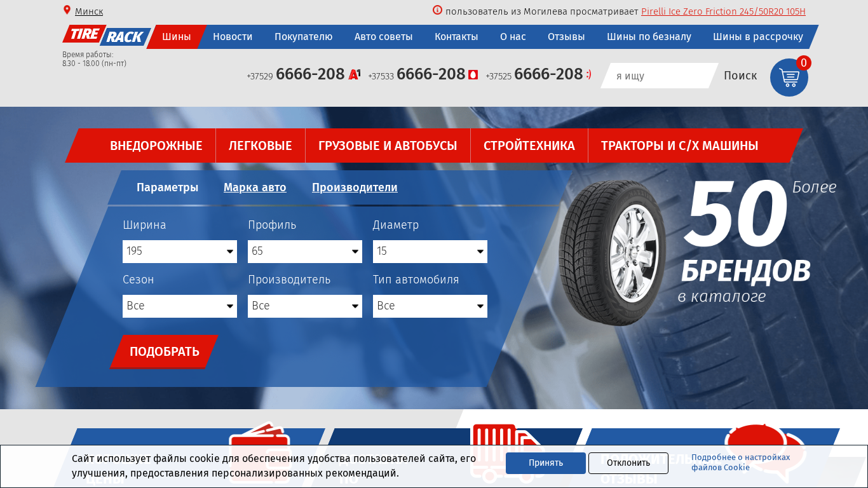Select the Легковые category

point(261,146)
